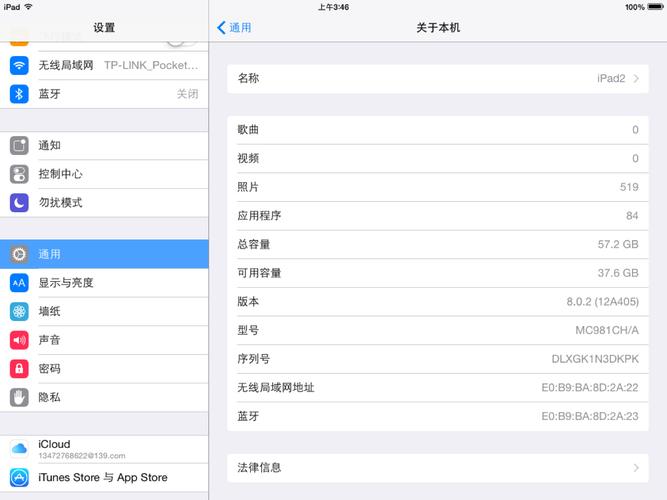Viewport: 667px width, 500px height.
Task: Tap the Bluetooth icon in sidebar
Action: pyautogui.click(x=19, y=94)
